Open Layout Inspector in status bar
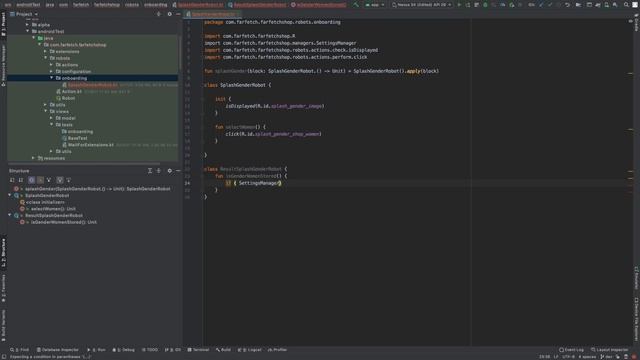 [x=610, y=350]
